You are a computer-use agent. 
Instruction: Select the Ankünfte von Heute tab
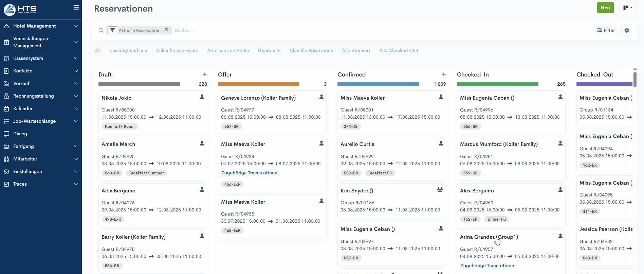tap(177, 51)
